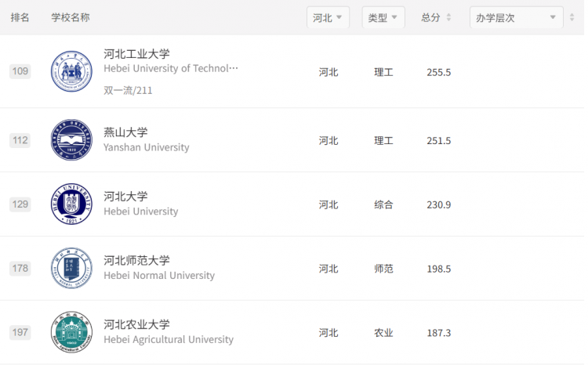Click Hebei Normal University English name

159,276
